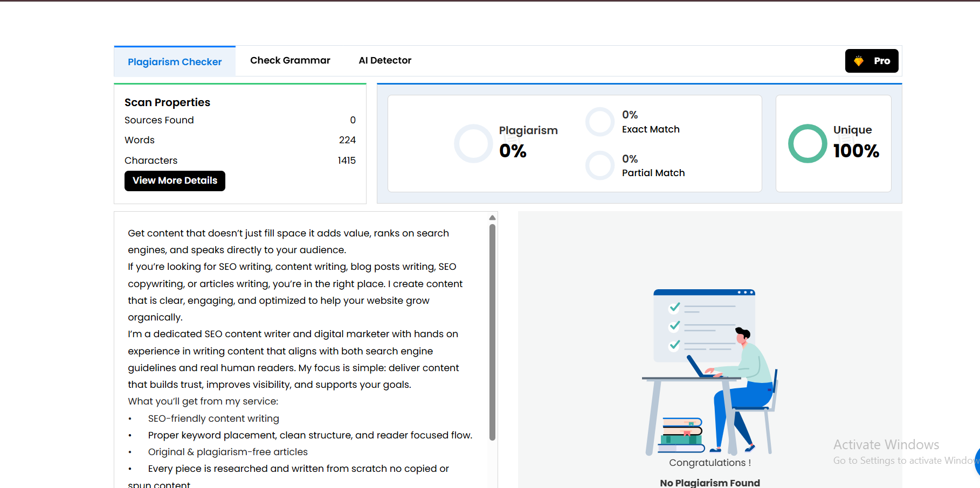This screenshot has height=488, width=980.
Task: Click the checkmark icons in the congratulations illustration
Action: pyautogui.click(x=673, y=325)
